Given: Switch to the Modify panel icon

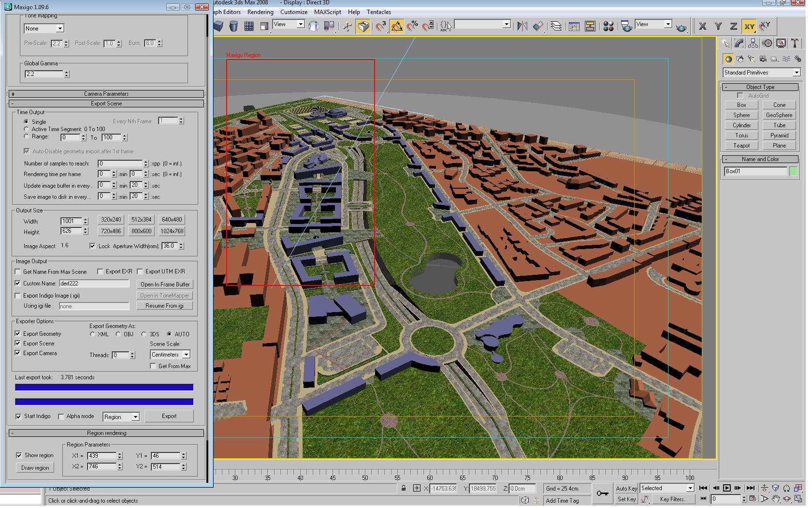Looking at the screenshot, I should click(739, 44).
